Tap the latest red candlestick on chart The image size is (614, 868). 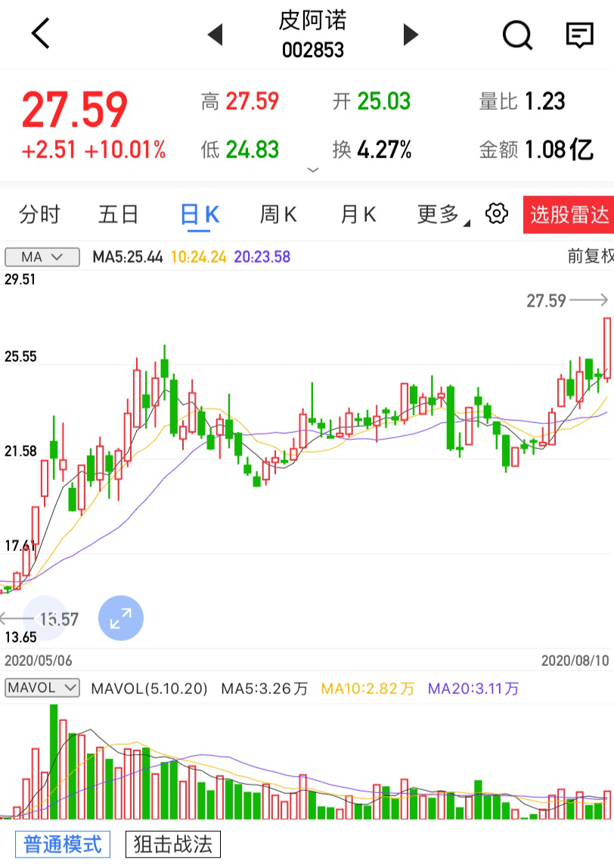point(607,348)
